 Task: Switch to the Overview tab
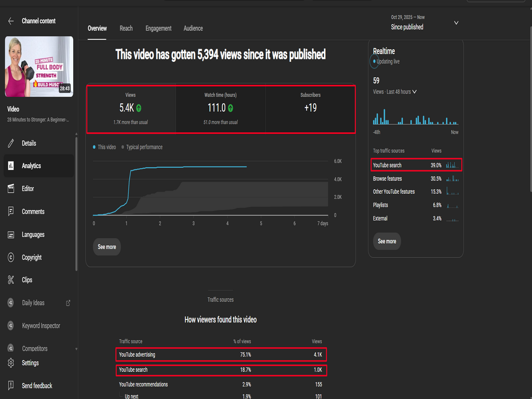(x=97, y=29)
